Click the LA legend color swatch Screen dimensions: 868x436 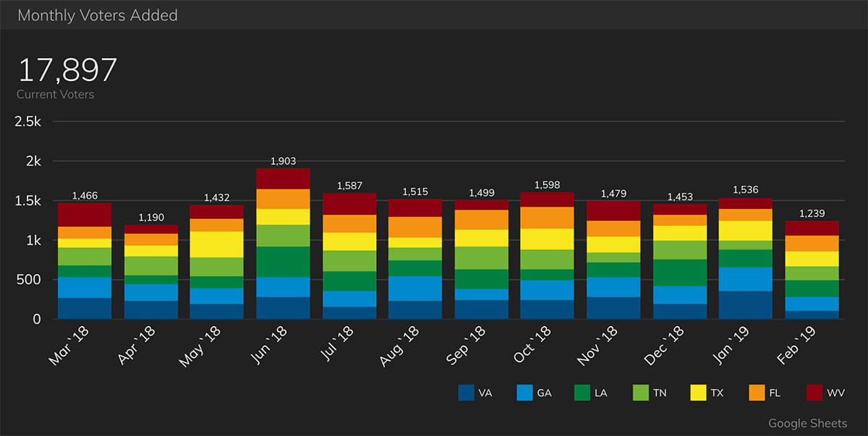(583, 393)
